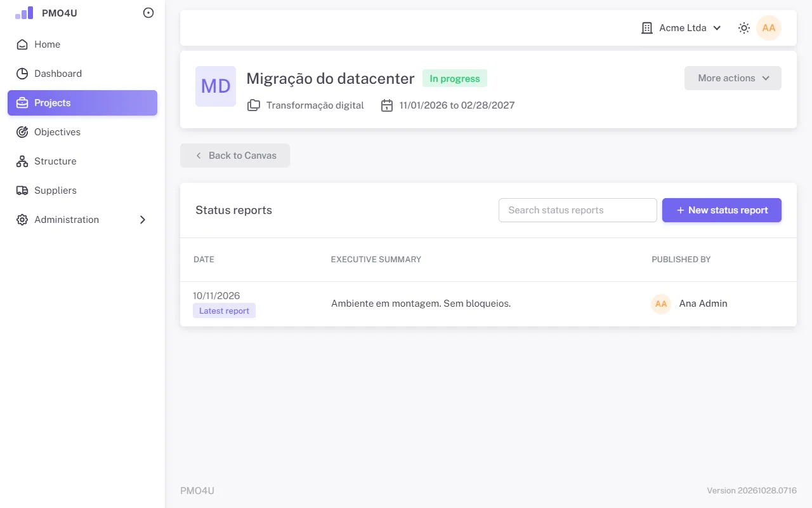812x508 pixels.
Task: Click the Structure hierarchy icon
Action: [x=22, y=161]
